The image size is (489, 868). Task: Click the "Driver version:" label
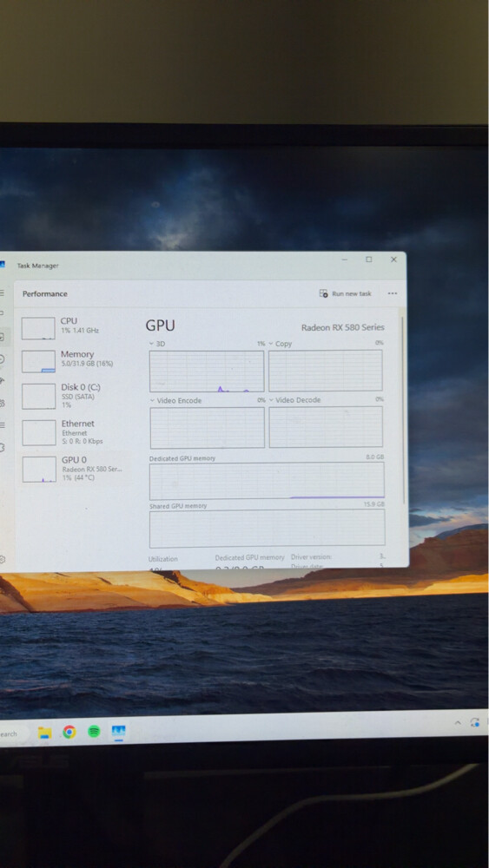pos(311,557)
